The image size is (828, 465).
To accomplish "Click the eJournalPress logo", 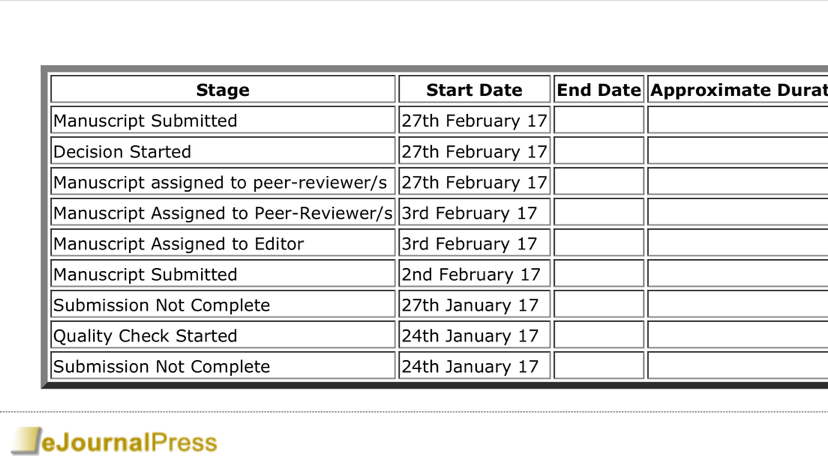I will [114, 441].
